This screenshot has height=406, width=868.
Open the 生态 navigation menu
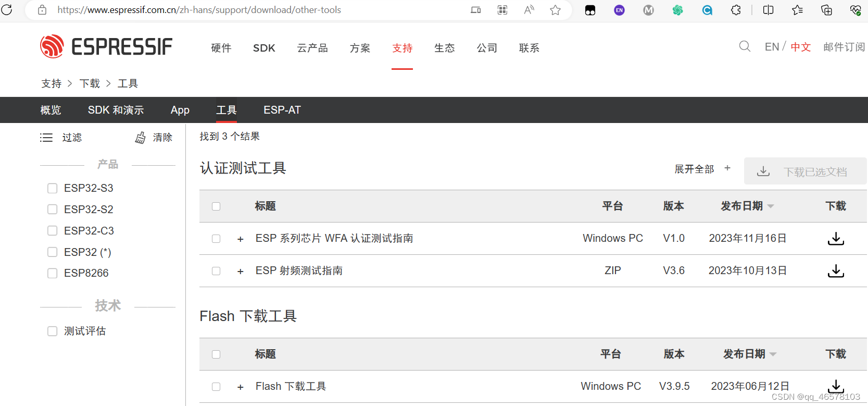tap(445, 48)
